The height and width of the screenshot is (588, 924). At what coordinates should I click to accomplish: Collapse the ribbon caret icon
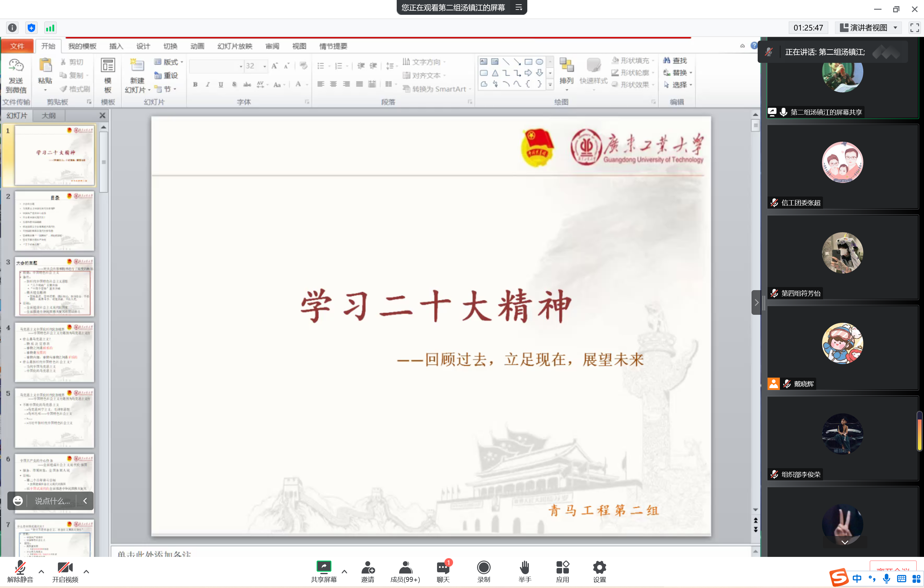(x=743, y=46)
